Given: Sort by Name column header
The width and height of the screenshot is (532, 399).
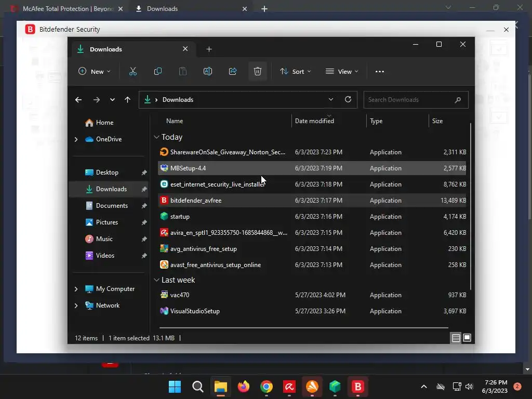Looking at the screenshot, I should (x=175, y=121).
